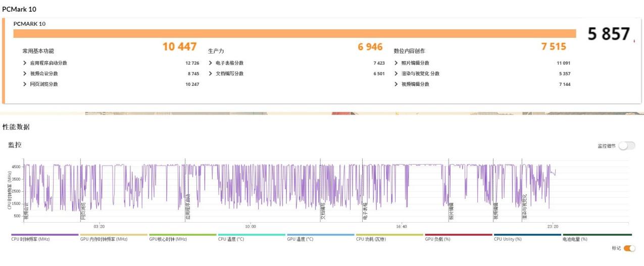The height and width of the screenshot is (266, 644).
Task: Click the score value 5 357
Action: (565, 74)
